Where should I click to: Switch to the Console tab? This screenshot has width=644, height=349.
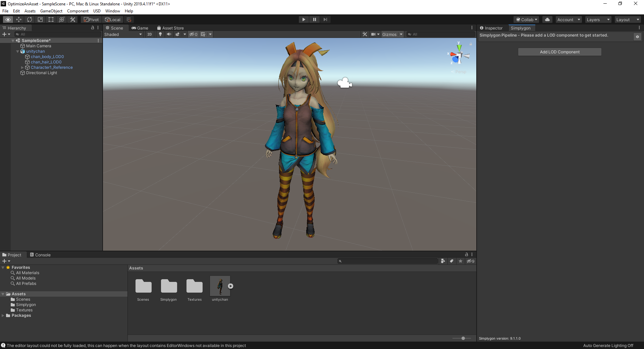(x=40, y=255)
